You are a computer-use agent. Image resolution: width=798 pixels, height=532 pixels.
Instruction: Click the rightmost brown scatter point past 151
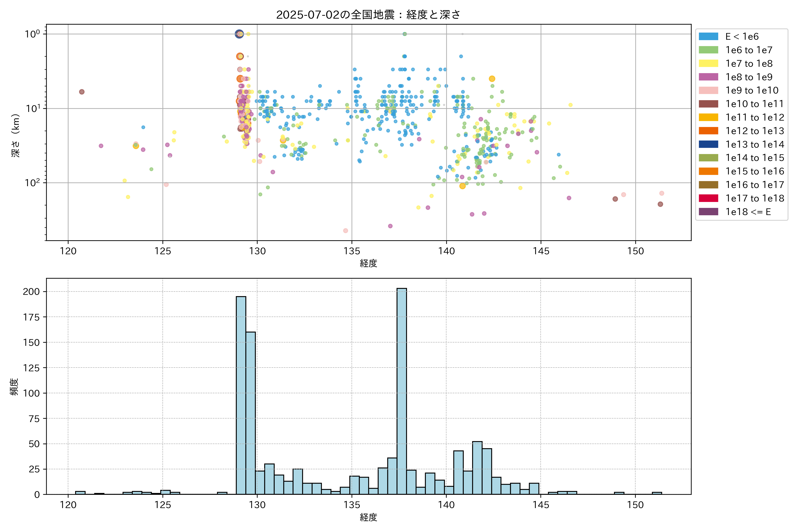click(660, 204)
